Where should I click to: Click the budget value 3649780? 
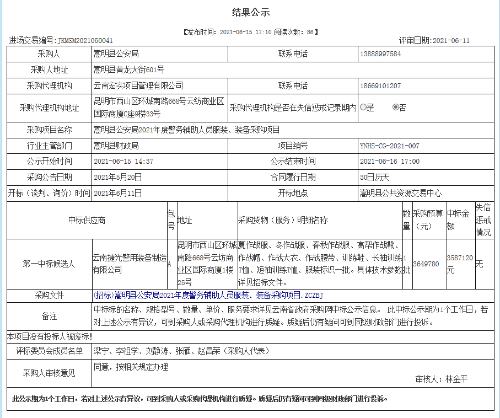[x=426, y=264]
